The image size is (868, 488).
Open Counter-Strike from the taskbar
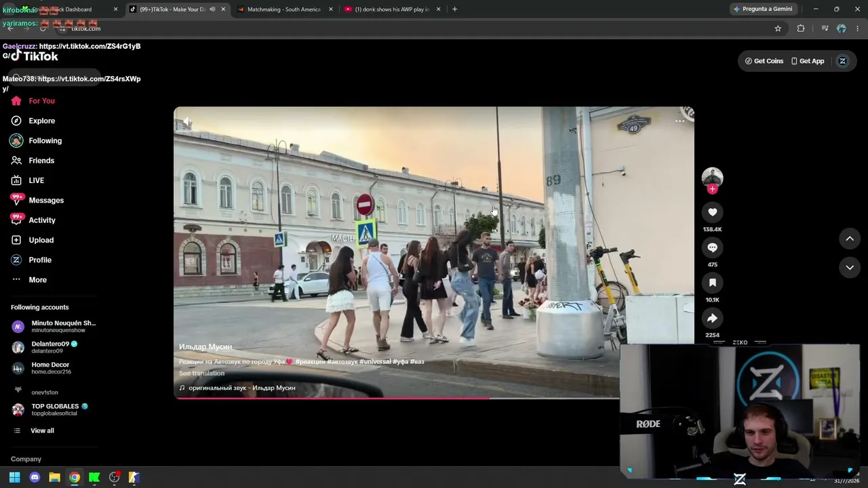tap(134, 477)
